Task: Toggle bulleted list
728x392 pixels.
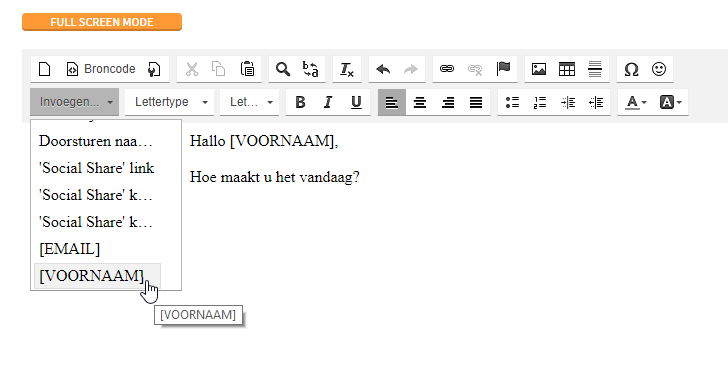Action: point(512,102)
